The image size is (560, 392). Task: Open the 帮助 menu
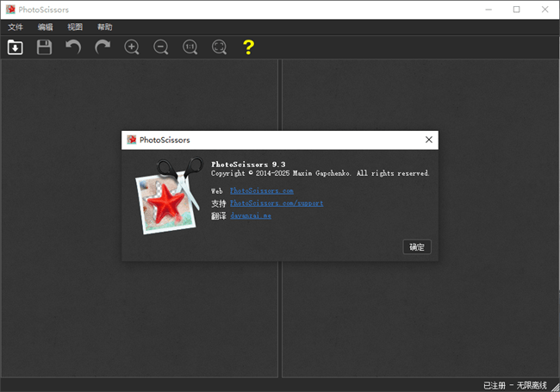click(104, 27)
